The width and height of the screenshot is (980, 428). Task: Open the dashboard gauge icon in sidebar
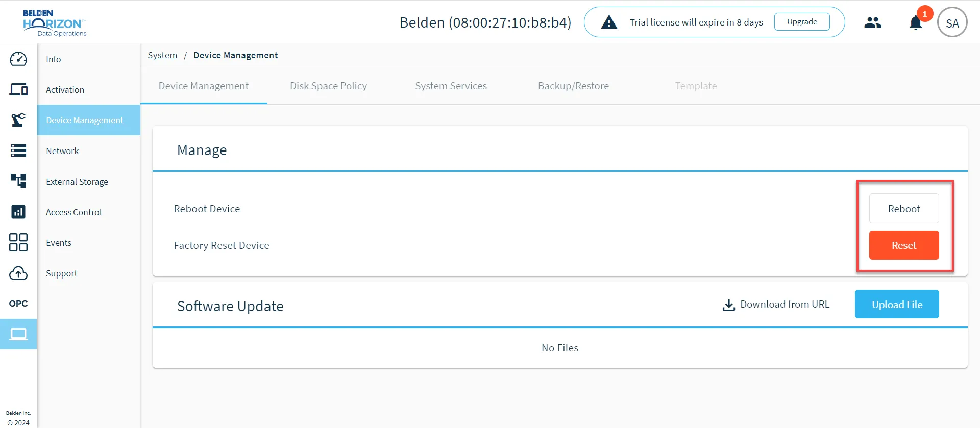click(x=18, y=59)
